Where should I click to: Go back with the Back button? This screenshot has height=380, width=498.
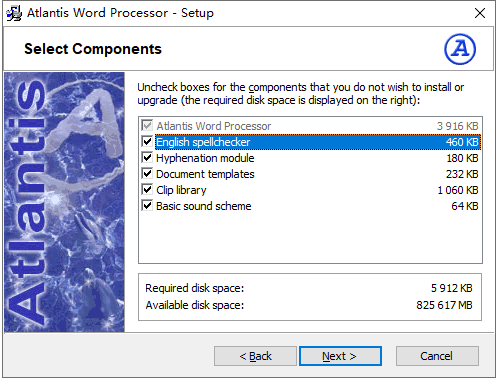(x=255, y=356)
